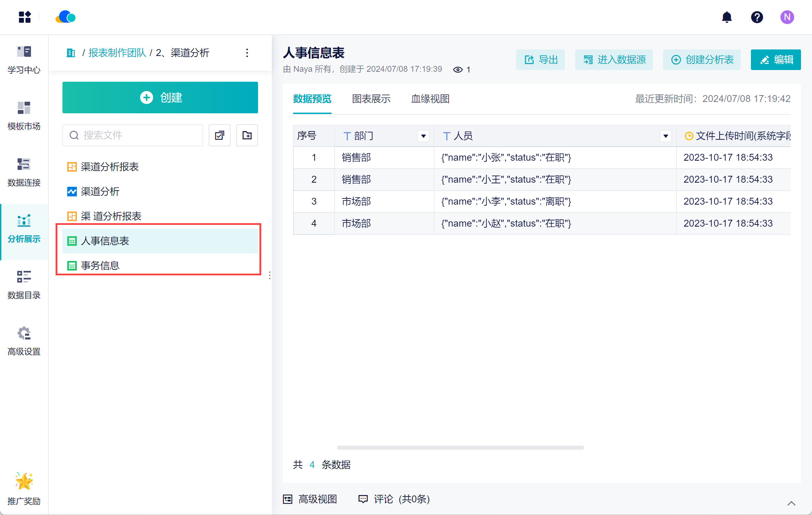This screenshot has width=812, height=515.
Task: Expand the 部门 column dropdown arrow
Action: point(424,136)
